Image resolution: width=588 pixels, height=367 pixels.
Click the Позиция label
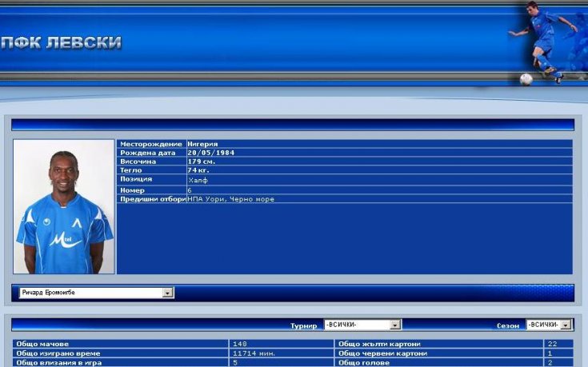(136, 179)
